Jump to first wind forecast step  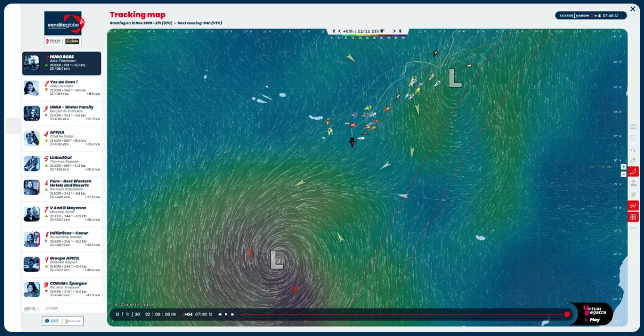click(x=334, y=31)
